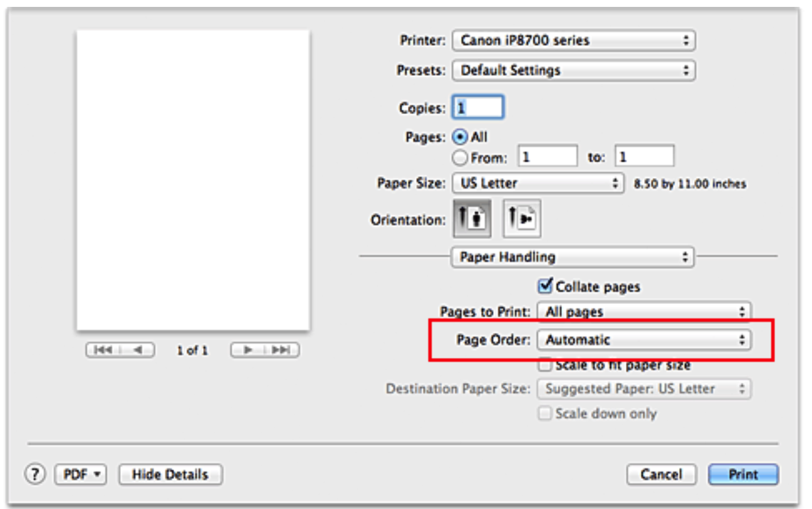Open Destination Paper Size dropdown

click(645, 389)
